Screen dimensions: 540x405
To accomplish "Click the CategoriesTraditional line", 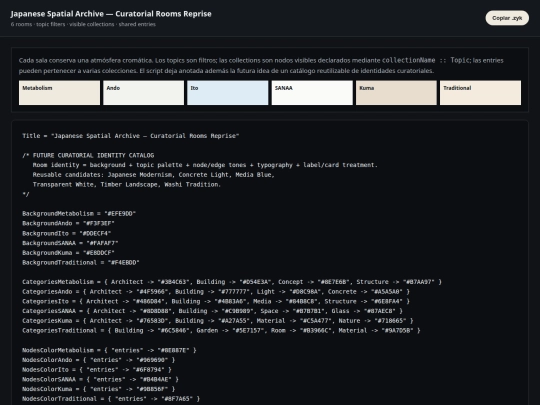I will pyautogui.click(x=221, y=330).
